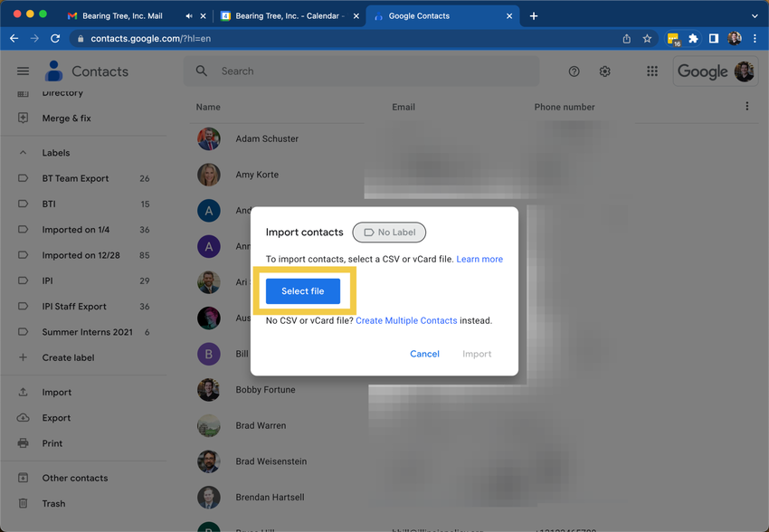Click the address bar URL
The width and height of the screenshot is (769, 532).
pyautogui.click(x=150, y=38)
